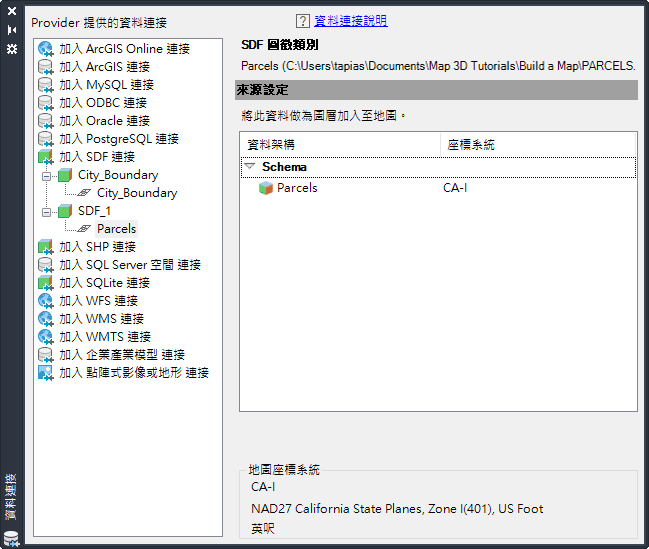
Task: Click the CA-I map coordinate system value
Action: tap(263, 487)
